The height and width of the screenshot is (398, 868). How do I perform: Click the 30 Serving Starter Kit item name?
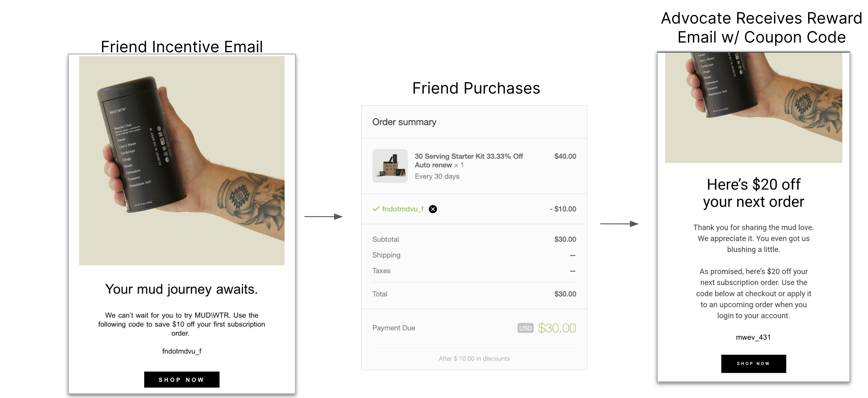469,160
